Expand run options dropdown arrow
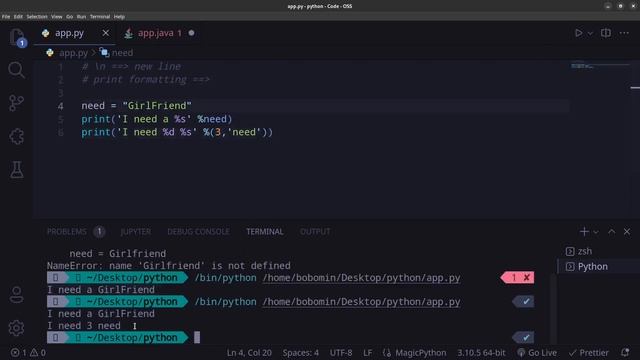Image resolution: width=640 pixels, height=360 pixels. [590, 33]
